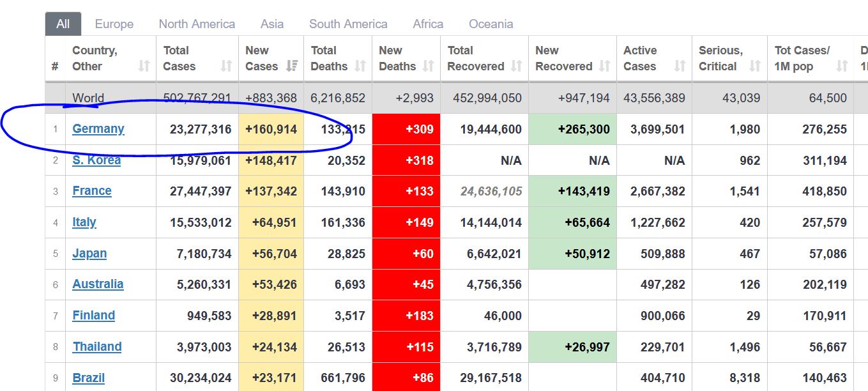
Task: Sort countries using Country, Other sort icon
Action: (144, 66)
